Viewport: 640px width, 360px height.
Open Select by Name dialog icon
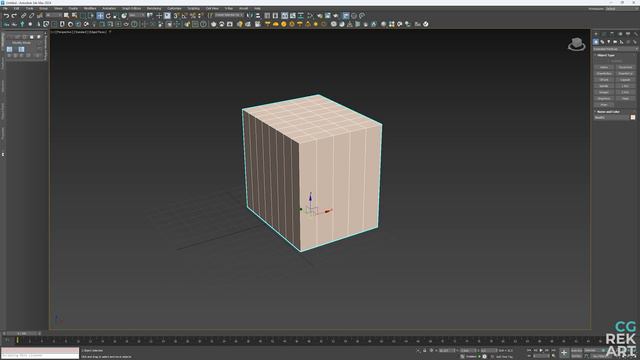74,16
